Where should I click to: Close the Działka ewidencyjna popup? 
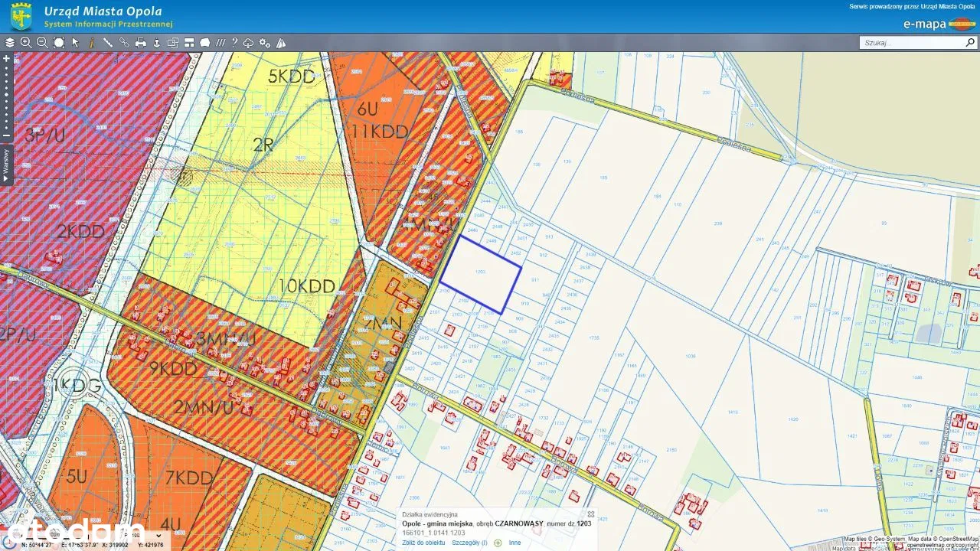(x=590, y=514)
